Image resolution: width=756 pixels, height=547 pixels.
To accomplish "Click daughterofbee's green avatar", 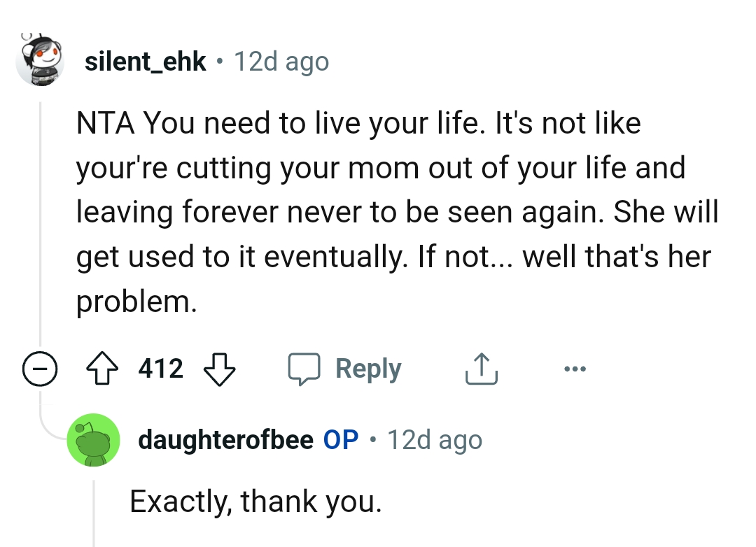I will pyautogui.click(x=93, y=439).
